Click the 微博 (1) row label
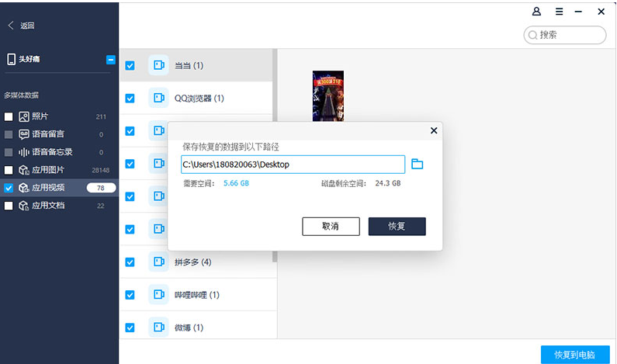The height and width of the screenshot is (364, 617). coord(189,328)
